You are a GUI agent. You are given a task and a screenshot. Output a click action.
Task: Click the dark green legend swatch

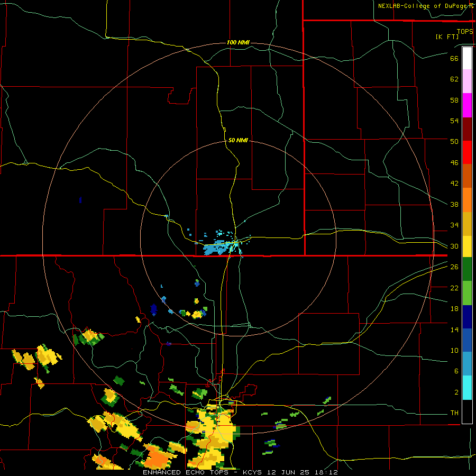point(467,269)
